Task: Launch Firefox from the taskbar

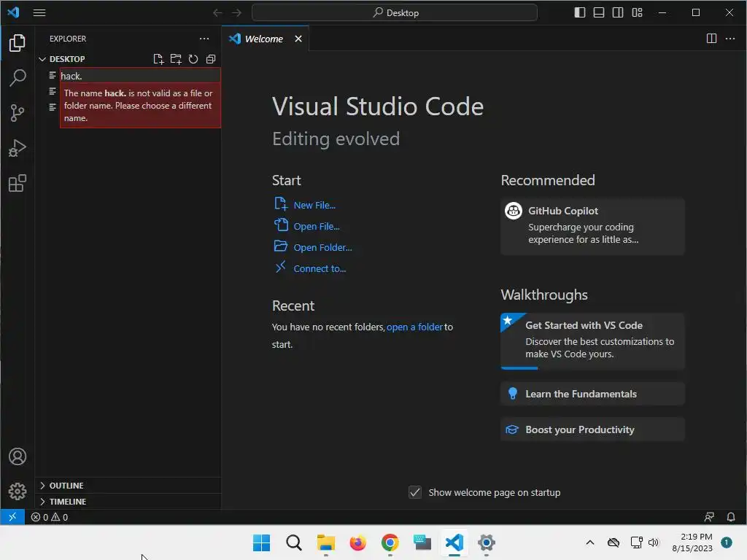Action: [357, 542]
